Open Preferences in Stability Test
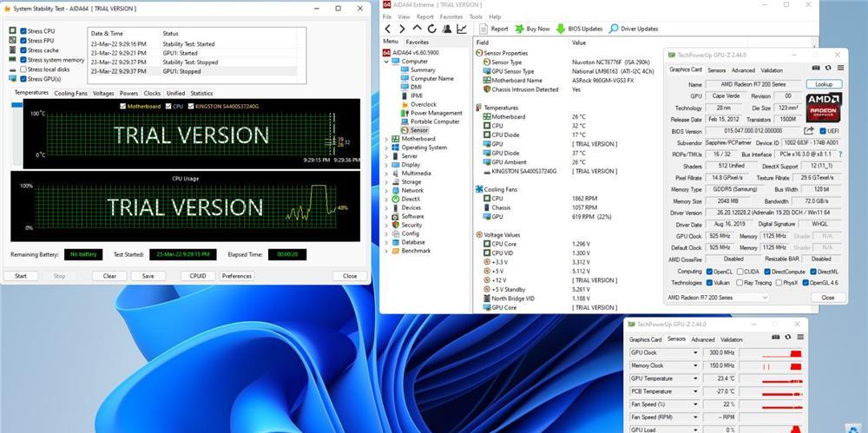Screen dimensions: 868x433 tap(237, 276)
